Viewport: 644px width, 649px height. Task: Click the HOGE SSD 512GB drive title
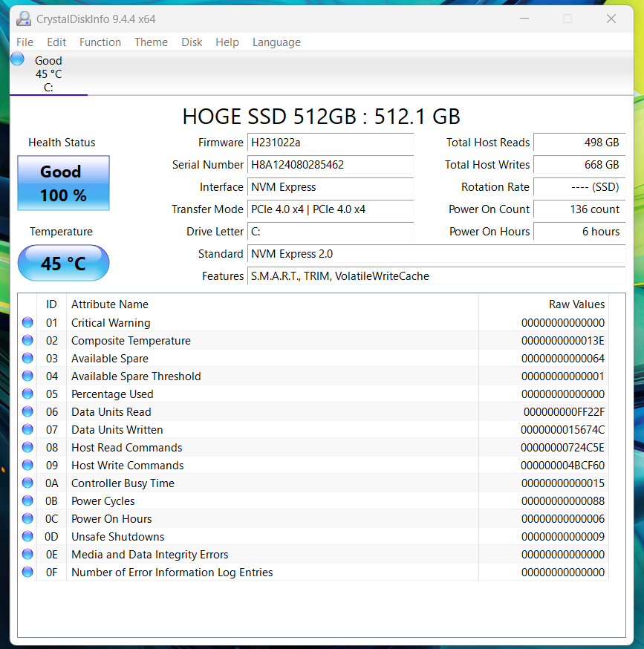(x=322, y=117)
